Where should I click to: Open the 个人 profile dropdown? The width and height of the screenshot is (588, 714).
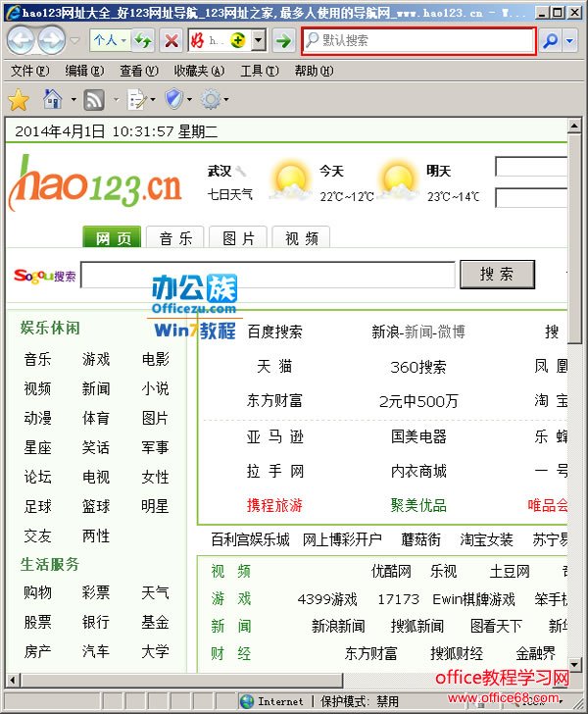(110, 40)
